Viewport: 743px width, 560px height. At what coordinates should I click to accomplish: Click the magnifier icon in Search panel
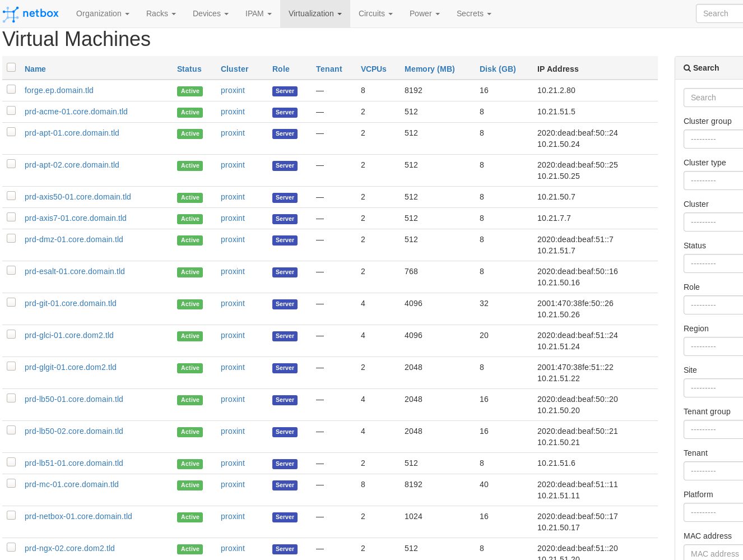(687, 68)
